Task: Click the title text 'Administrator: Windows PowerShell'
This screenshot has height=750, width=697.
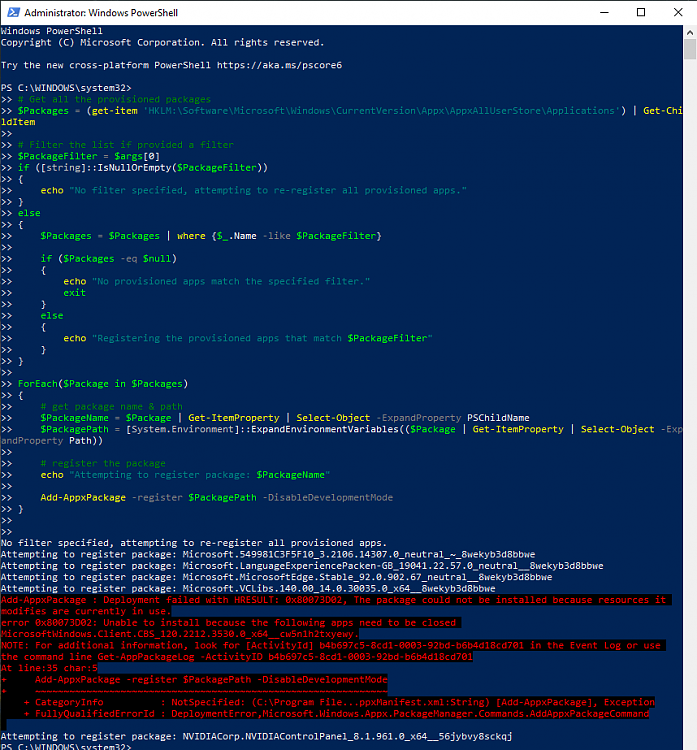Action: tap(100, 12)
